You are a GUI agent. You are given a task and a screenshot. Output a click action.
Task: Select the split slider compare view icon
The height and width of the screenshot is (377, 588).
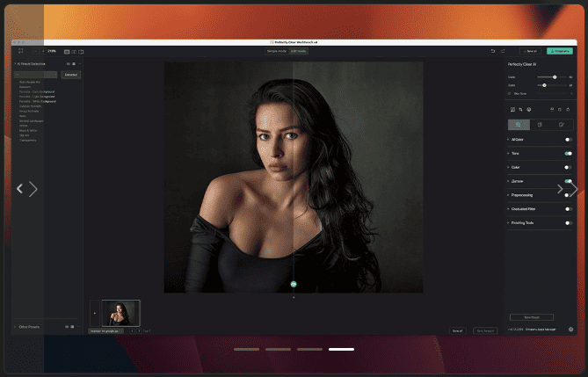click(81, 51)
